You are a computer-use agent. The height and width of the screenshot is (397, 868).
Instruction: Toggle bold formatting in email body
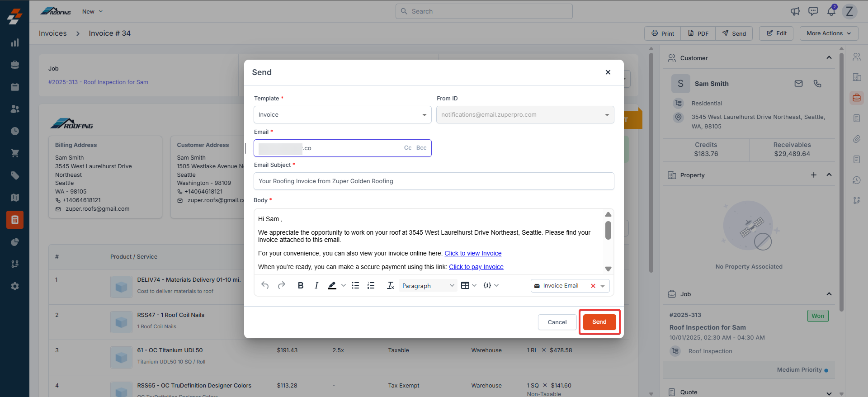[x=301, y=285]
